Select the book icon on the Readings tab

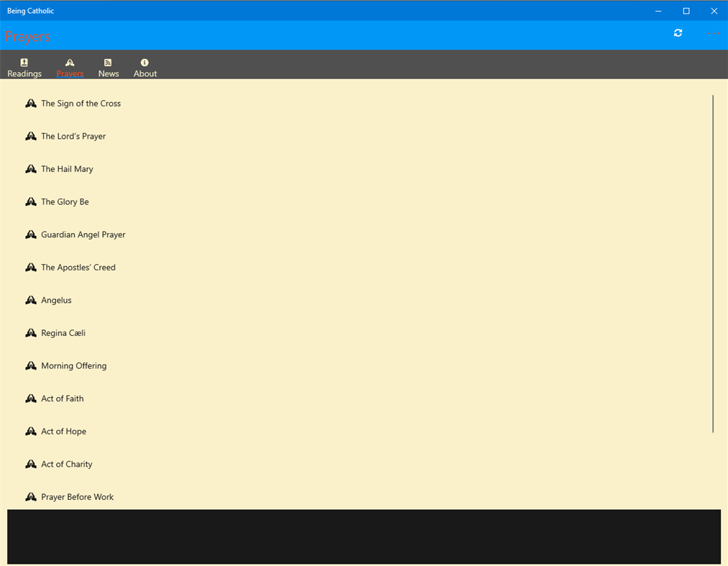tap(24, 62)
